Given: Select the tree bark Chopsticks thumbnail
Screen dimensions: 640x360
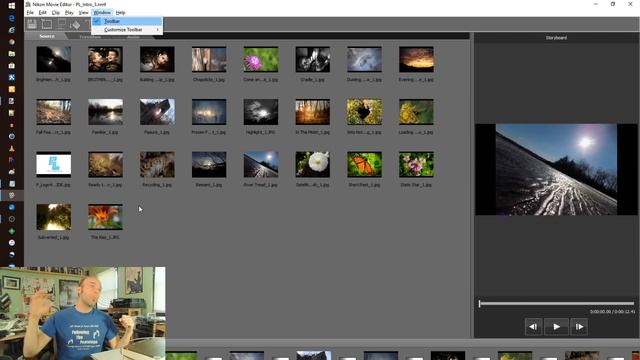Looking at the screenshot, I should [x=209, y=59].
